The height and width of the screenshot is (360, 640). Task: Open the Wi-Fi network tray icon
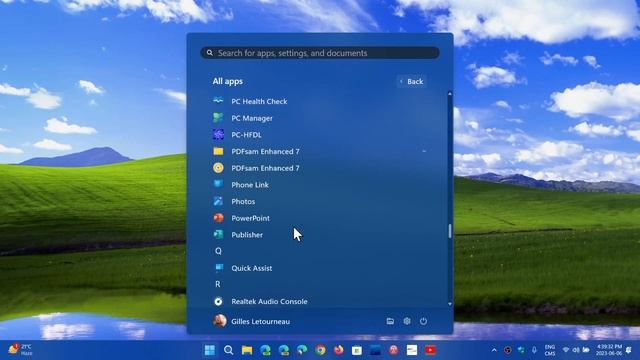[566, 350]
